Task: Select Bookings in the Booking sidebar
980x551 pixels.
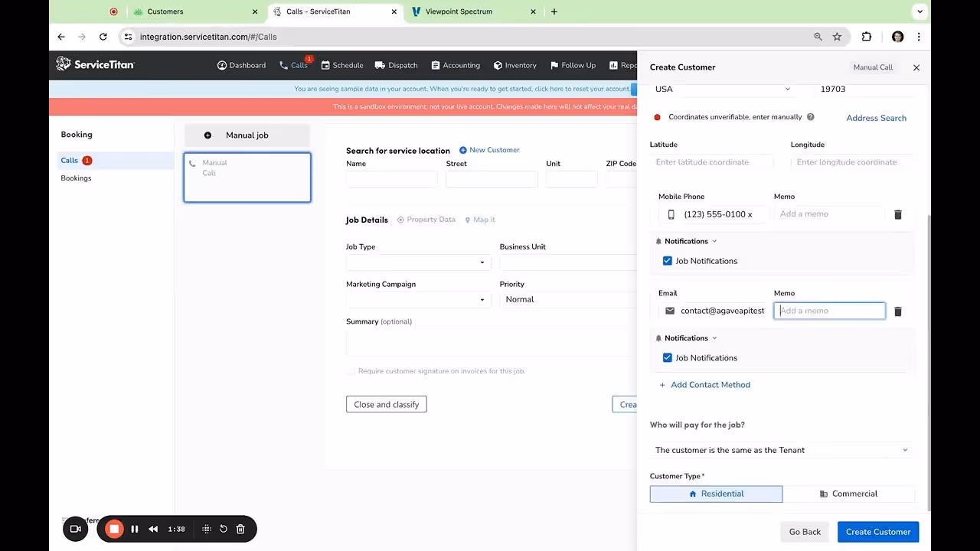Action: coord(76,178)
